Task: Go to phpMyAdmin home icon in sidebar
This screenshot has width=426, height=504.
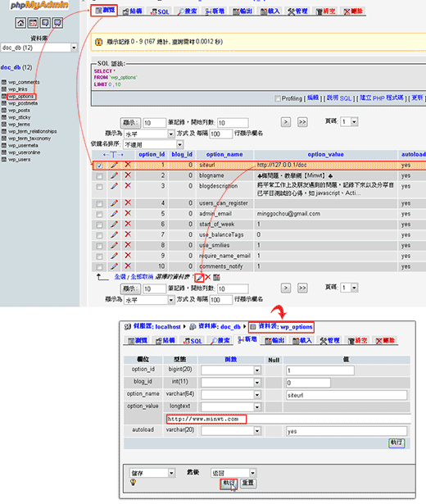Action: coord(20,23)
